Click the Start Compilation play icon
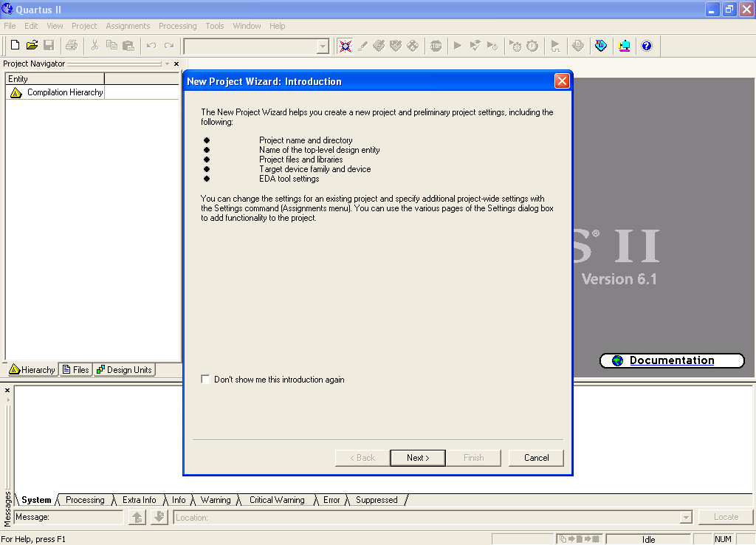Screen dimensions: 756x545 pyautogui.click(x=458, y=46)
